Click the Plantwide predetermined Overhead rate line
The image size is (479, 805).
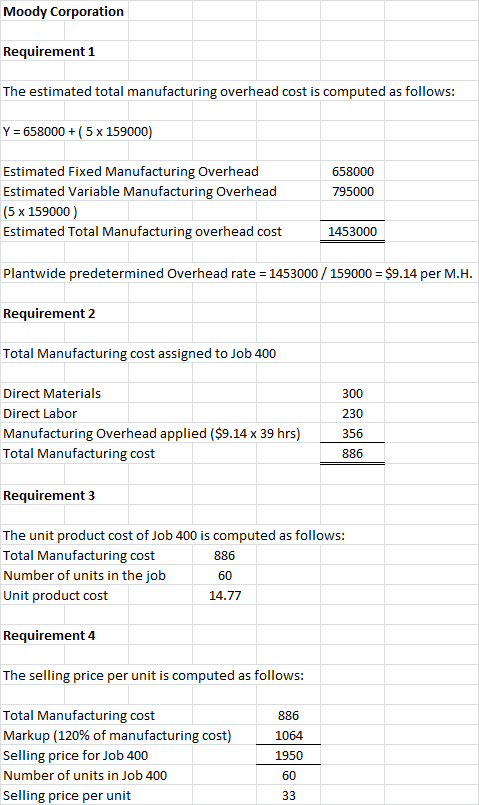(x=238, y=273)
